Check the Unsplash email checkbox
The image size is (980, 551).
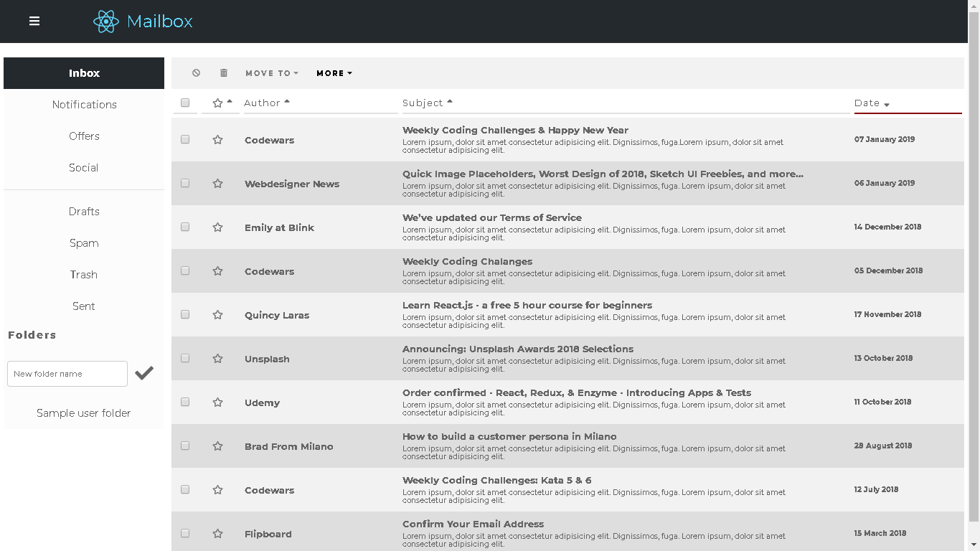[x=185, y=358]
